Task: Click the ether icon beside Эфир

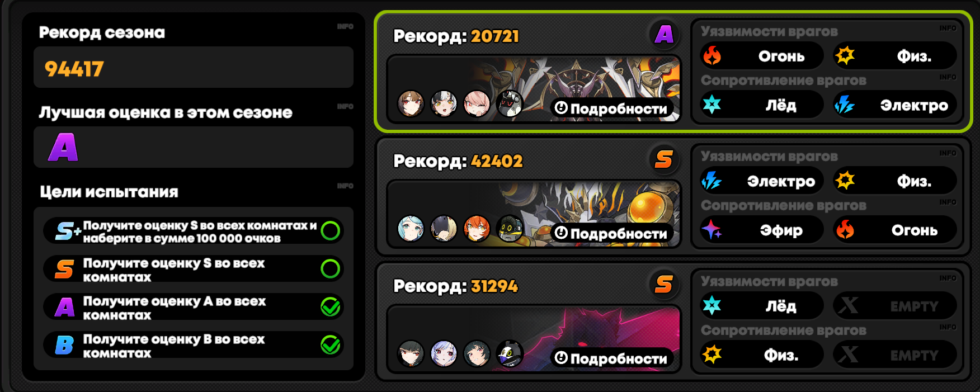Action: pos(712,230)
